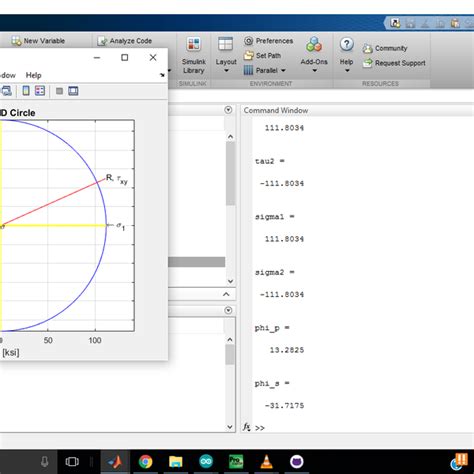Screen dimensions: 474x474
Task: Click the upper panel's scroll down arrow
Action: [x=230, y=281]
